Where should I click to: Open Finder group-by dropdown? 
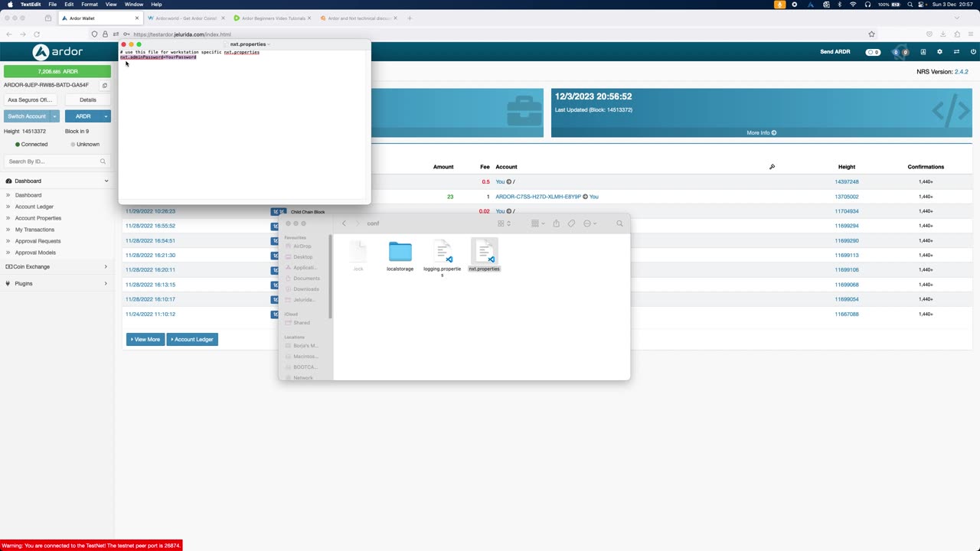pos(537,223)
